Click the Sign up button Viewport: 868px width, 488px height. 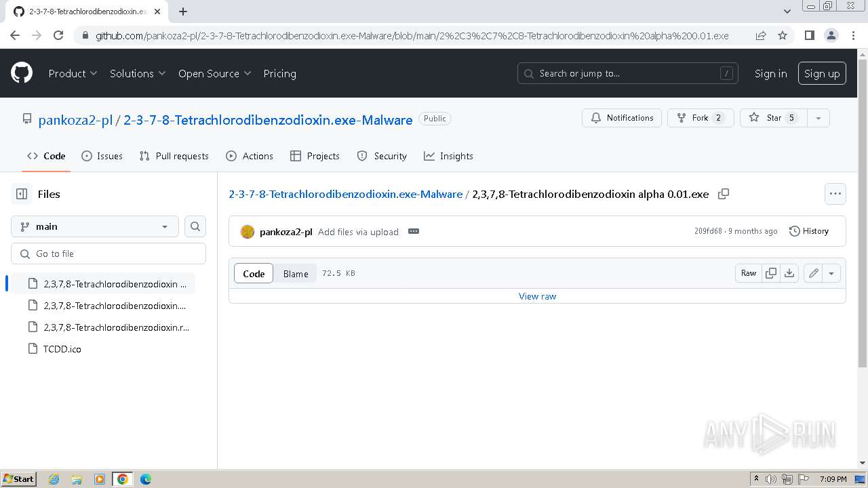[822, 73]
